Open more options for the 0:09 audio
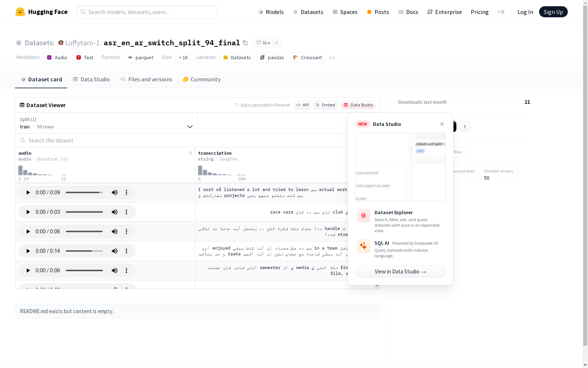Image resolution: width=588 pixels, height=368 pixels. pos(126,192)
